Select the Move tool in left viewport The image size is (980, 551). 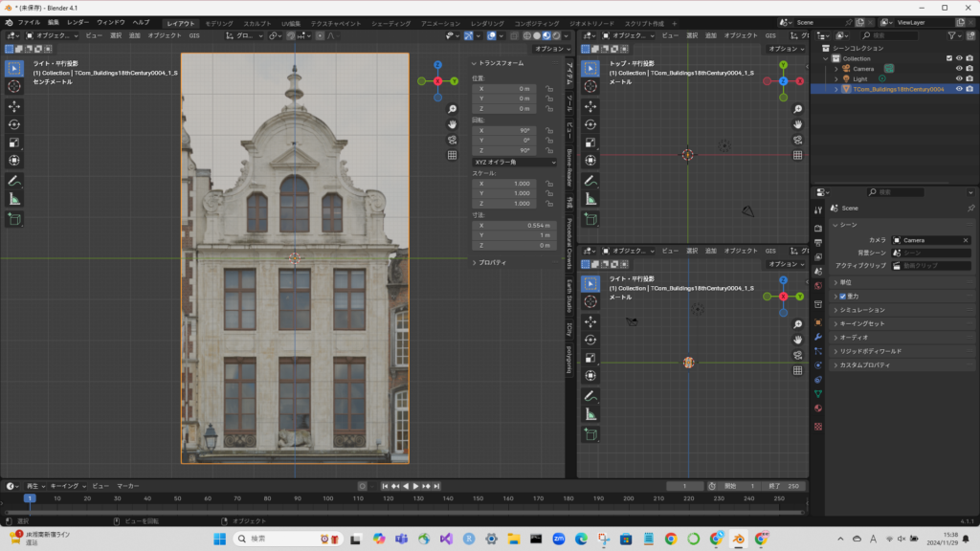click(x=14, y=105)
